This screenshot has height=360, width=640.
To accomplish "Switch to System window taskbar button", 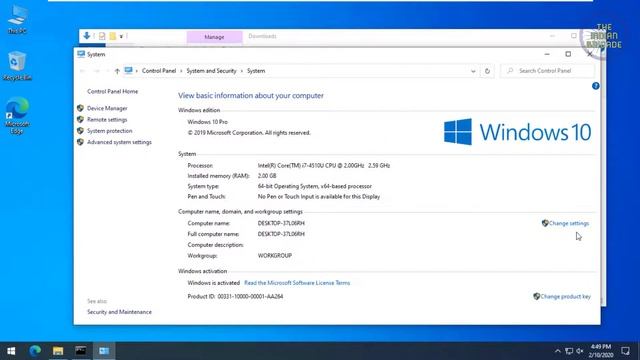I will coord(104,351).
